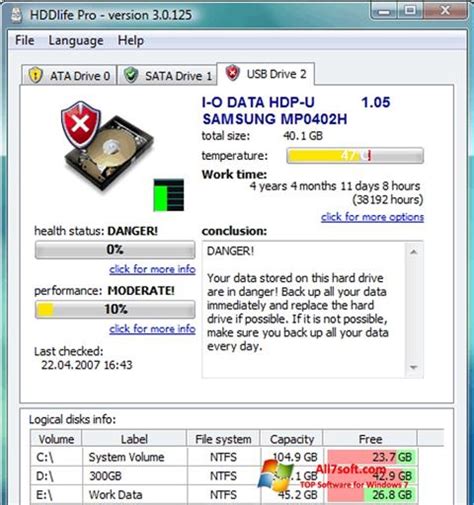Screen dimensions: 474x505
Task: Click the '22.04.2007 16:43' last checked value
Action: (x=87, y=365)
